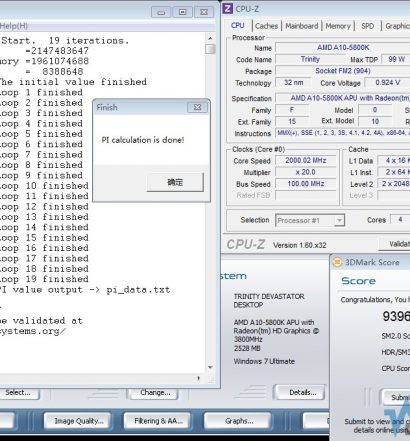
Task: Click 'Start. 19 iterations.' line in Super PI
Action: pyautogui.click(x=65, y=41)
